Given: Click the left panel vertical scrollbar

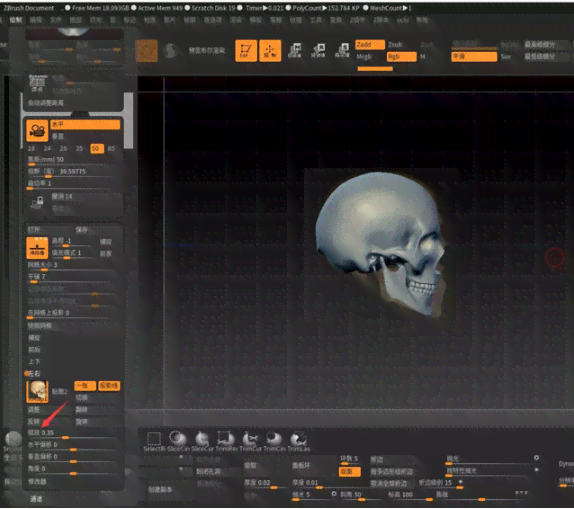Looking at the screenshot, I should [128, 121].
